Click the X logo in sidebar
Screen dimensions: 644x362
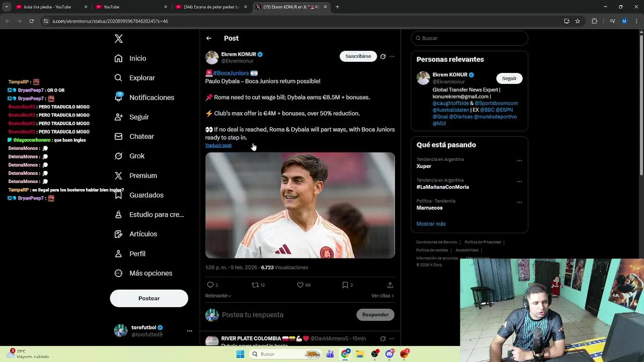pos(119,39)
